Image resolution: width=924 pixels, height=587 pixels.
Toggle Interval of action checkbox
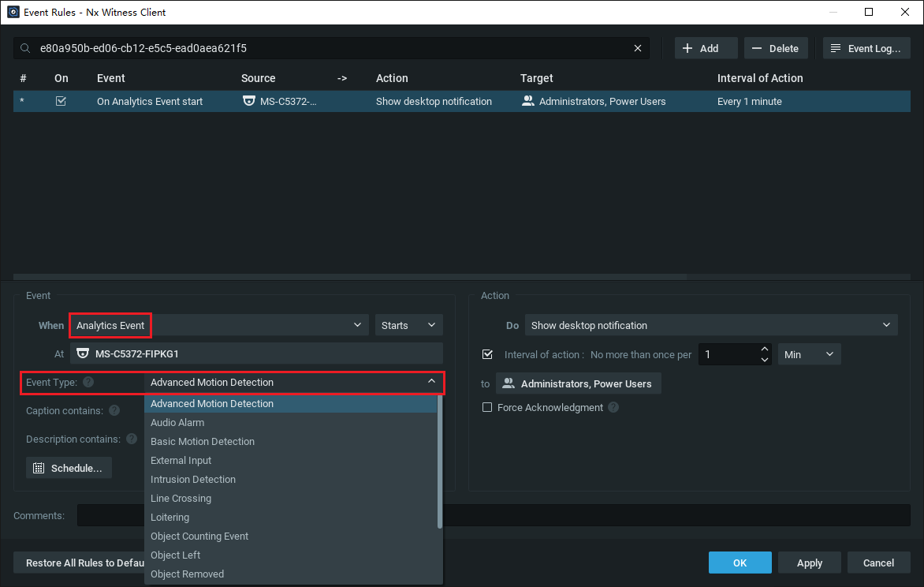tap(487, 354)
